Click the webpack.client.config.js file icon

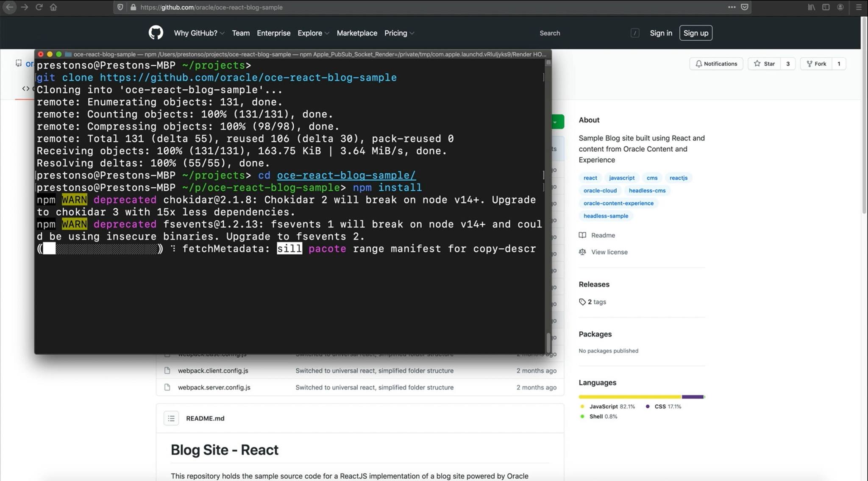tap(167, 370)
